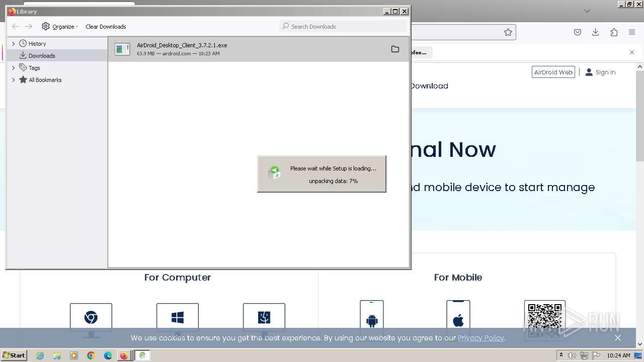Switch to Firefox on the taskbar

[124, 355]
